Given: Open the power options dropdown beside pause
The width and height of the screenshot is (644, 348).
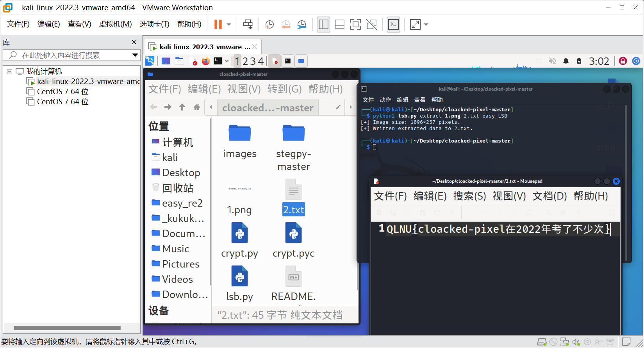Looking at the screenshot, I should pyautogui.click(x=229, y=24).
